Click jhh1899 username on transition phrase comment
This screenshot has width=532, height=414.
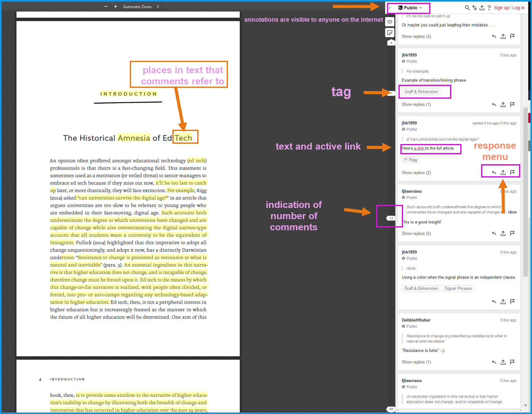click(409, 55)
